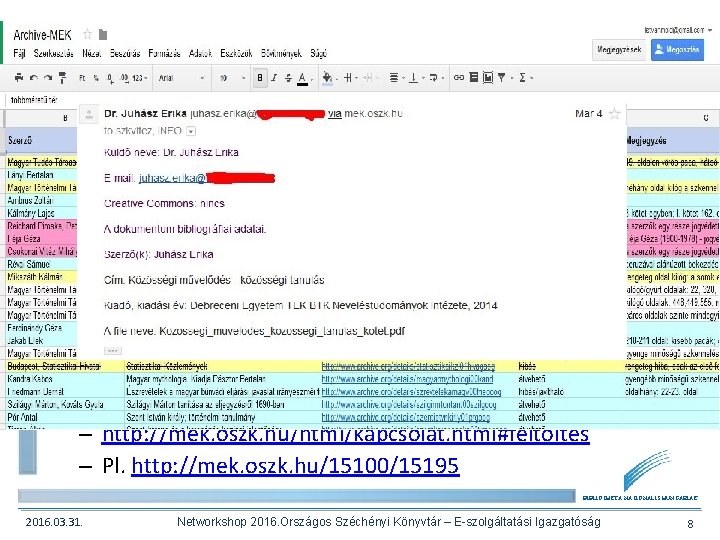Open the Súgó menu
The image size is (720, 540).
pyautogui.click(x=318, y=53)
